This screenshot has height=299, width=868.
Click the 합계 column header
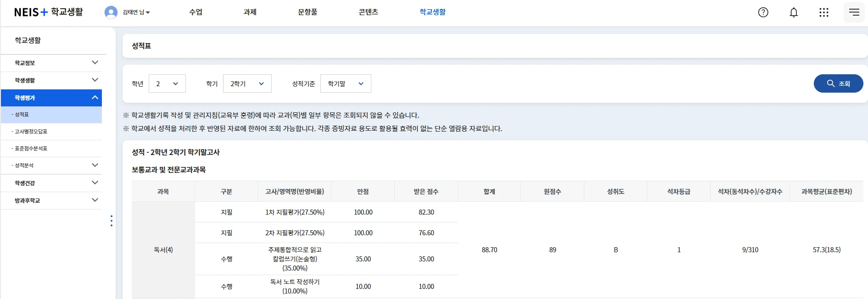point(489,192)
